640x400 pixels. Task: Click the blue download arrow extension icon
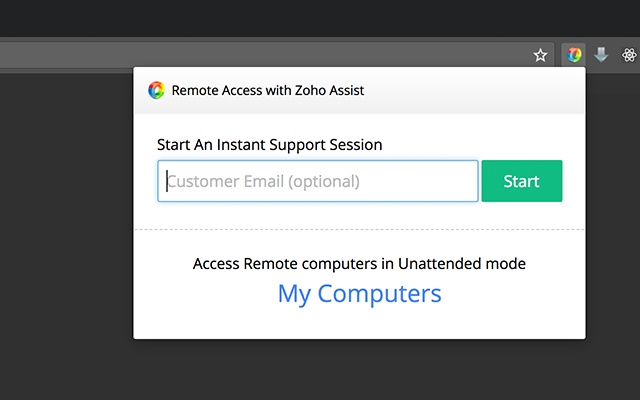coord(601,55)
